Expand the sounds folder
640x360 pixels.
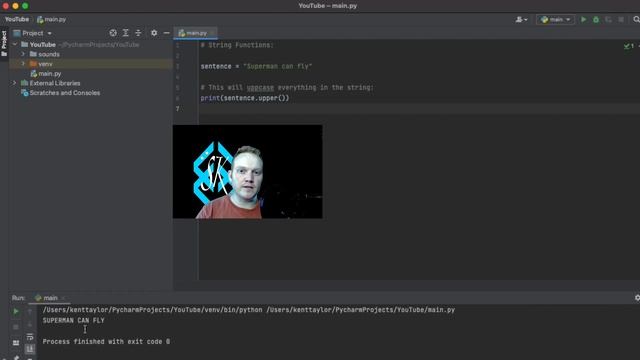click(x=23, y=54)
